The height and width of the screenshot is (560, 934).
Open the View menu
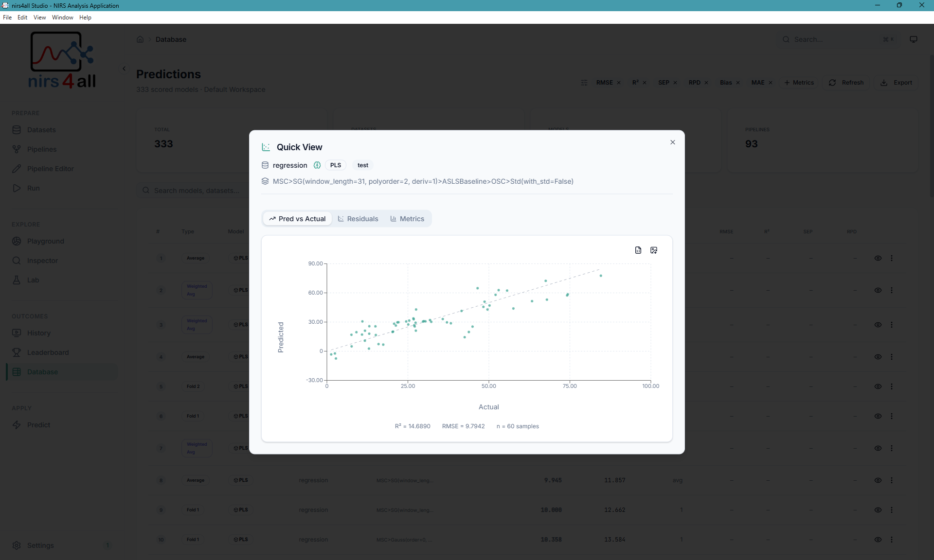pos(39,17)
